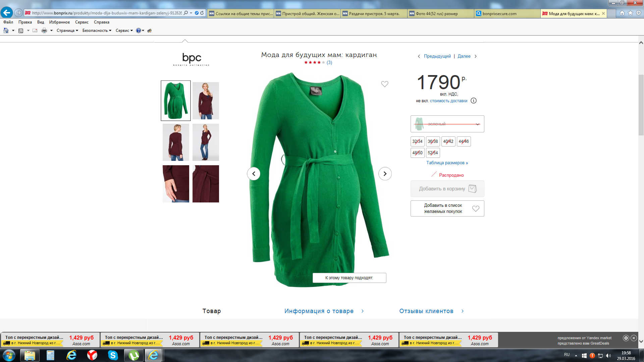Show previous product image with left arrow
This screenshot has width=644, height=362.
[254, 174]
